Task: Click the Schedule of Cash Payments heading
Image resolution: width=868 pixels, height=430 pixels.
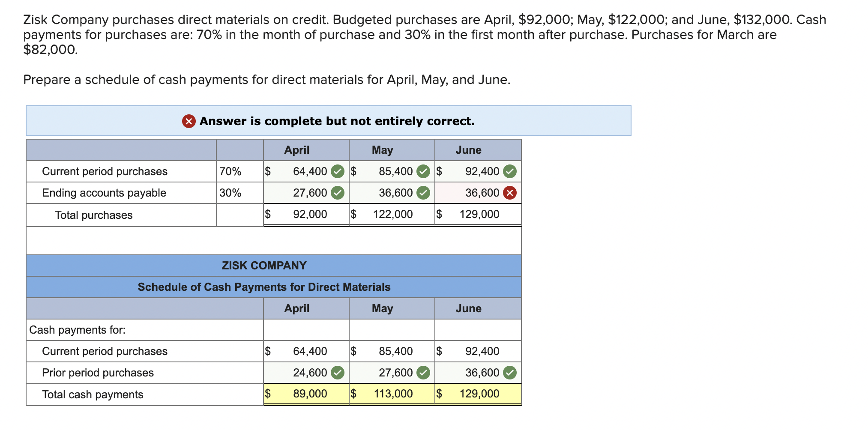Action: coord(264,287)
